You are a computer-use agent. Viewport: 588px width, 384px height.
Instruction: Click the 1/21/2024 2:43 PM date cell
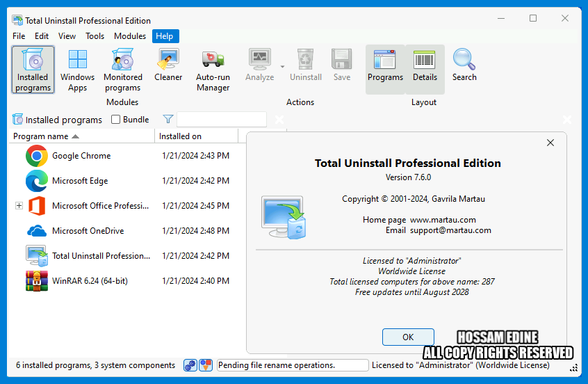click(x=195, y=155)
